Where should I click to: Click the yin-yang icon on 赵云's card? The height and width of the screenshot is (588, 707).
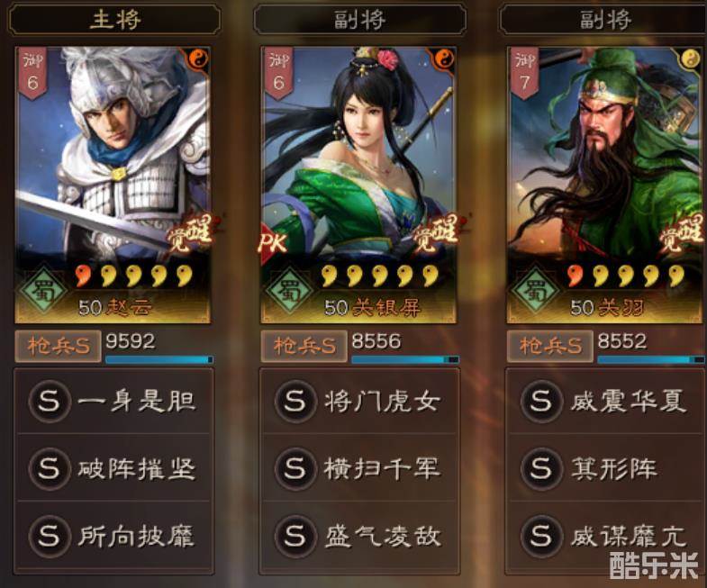198,59
